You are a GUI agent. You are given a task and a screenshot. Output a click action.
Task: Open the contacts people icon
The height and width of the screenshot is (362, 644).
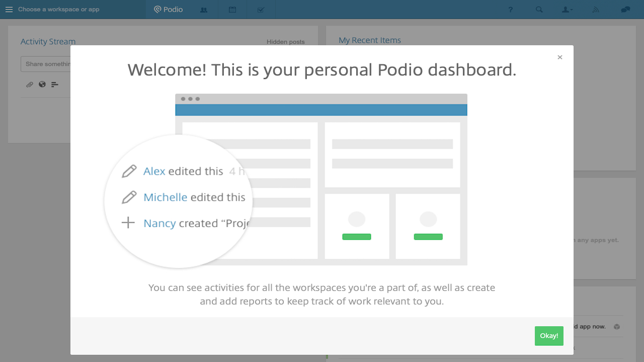[x=204, y=10]
